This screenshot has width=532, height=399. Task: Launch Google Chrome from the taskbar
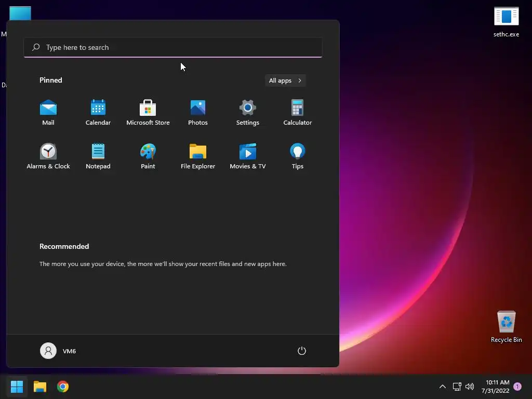(63, 387)
